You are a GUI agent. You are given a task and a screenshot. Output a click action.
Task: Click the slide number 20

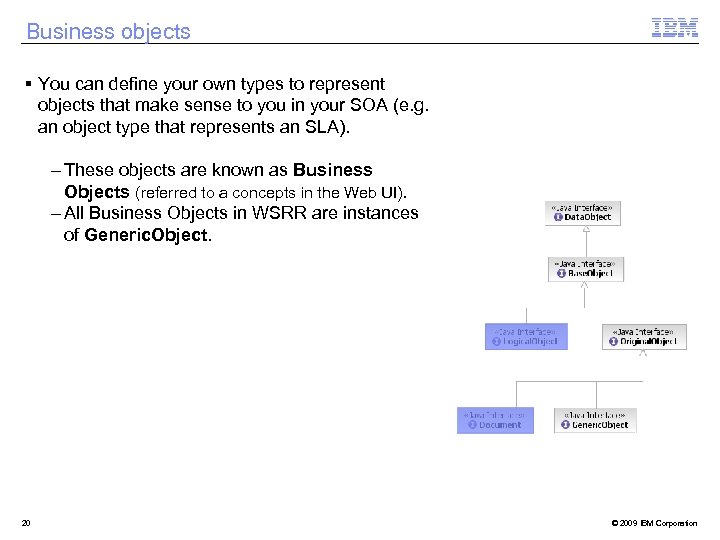tap(26, 523)
